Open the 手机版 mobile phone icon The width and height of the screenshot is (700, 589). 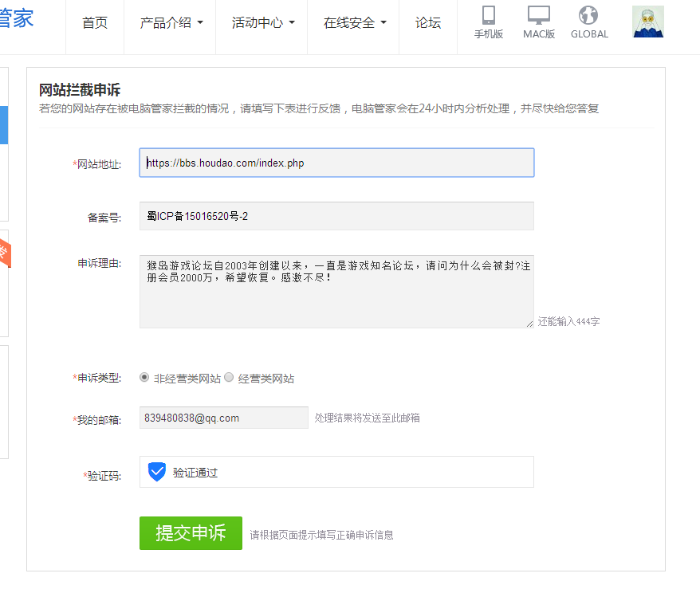[x=489, y=16]
